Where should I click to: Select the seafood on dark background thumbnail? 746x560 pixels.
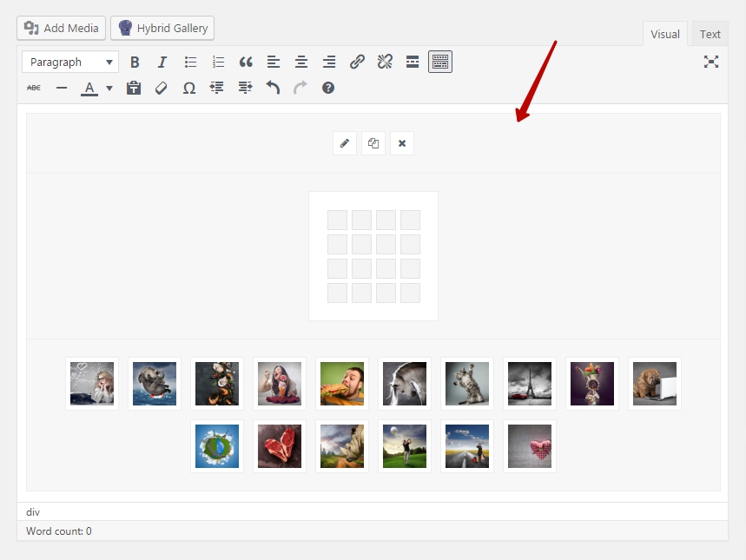(217, 384)
